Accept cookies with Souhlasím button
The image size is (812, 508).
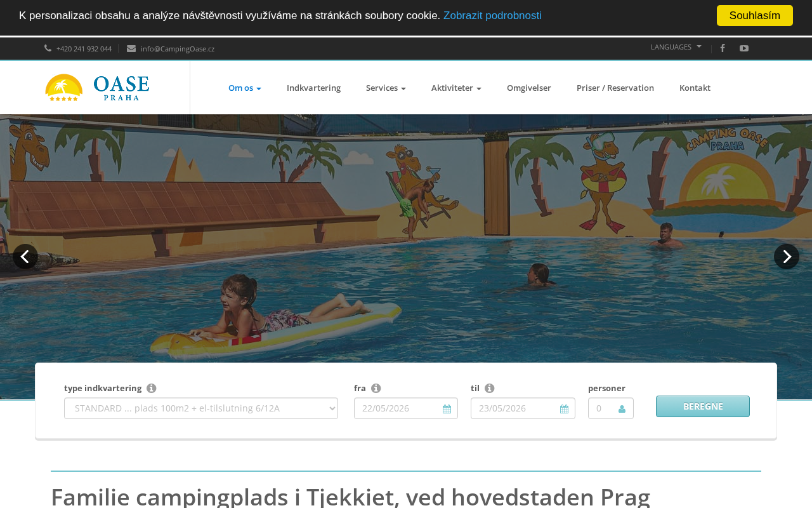coord(755,15)
